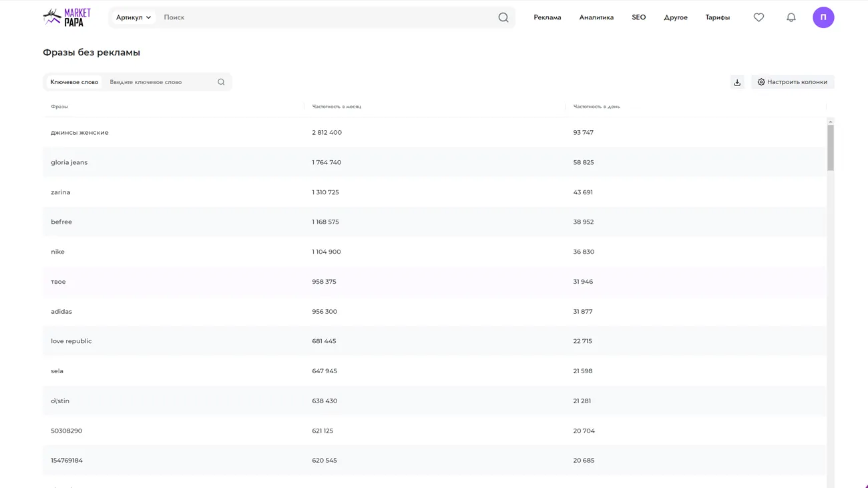
Task: Expand the Артикул dropdown
Action: 133,17
